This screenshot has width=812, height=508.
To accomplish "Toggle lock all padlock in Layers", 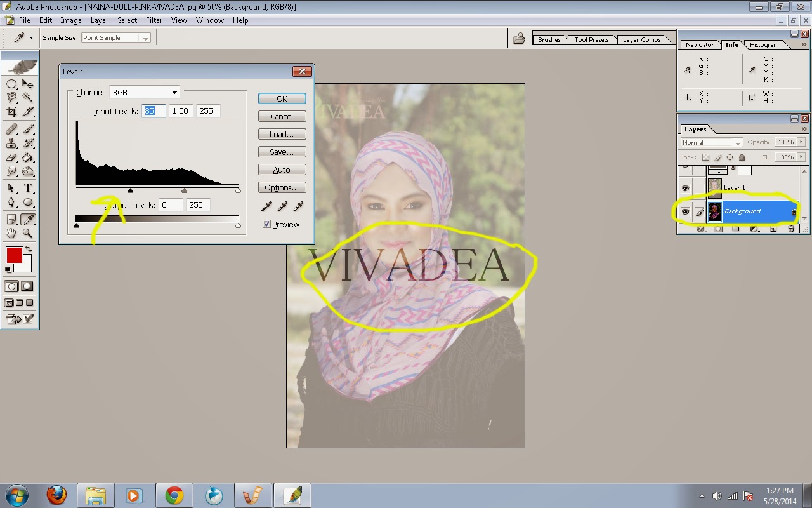I will click(x=742, y=157).
